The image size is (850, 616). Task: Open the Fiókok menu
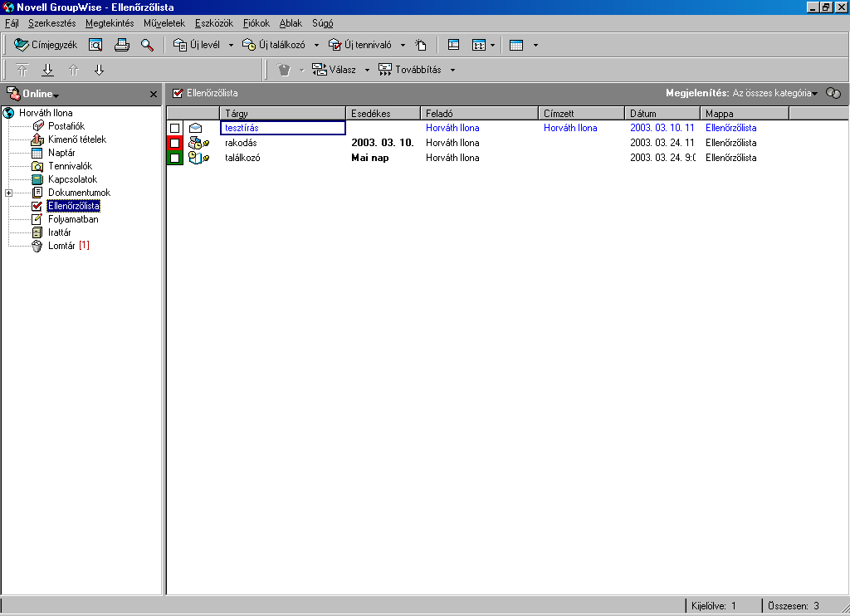click(256, 23)
